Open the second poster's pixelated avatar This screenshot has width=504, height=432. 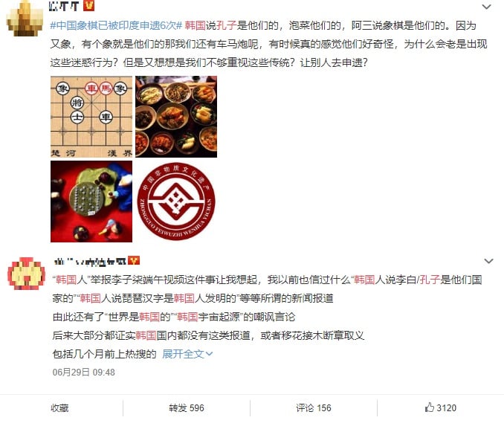[x=26, y=274]
